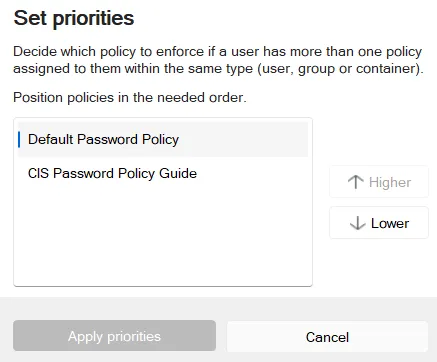This screenshot has width=437, height=362.
Task: Click blank space in the highlighted Default Password Policy row
Action: tap(243, 139)
